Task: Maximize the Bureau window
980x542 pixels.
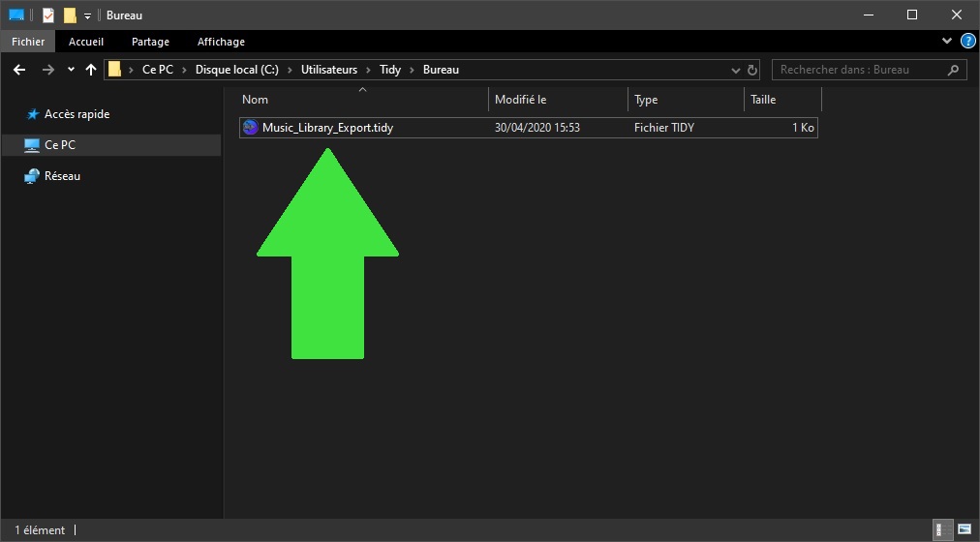Action: pyautogui.click(x=912, y=15)
